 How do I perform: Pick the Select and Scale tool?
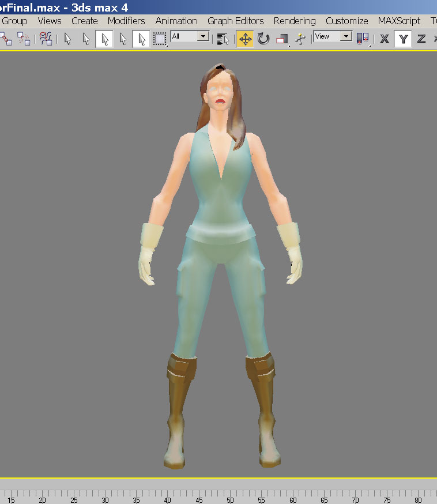tap(281, 39)
